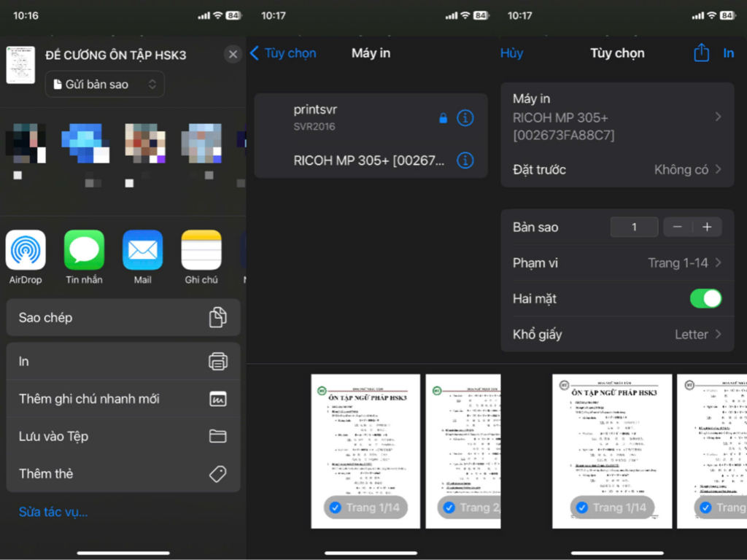Select the Ghi chú notes icon
The height and width of the screenshot is (560, 747).
201,250
